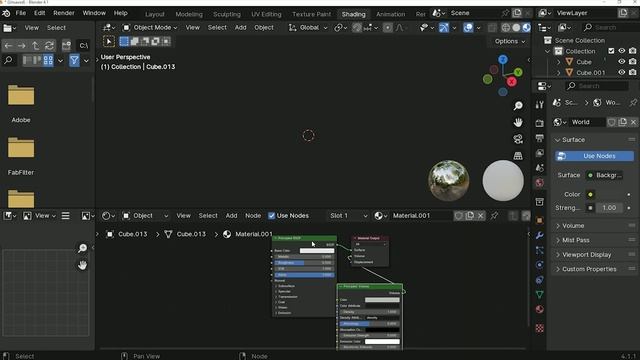Open the World properties tab icon
Image resolution: width=640 pixels, height=360 pixels.
(x=540, y=182)
